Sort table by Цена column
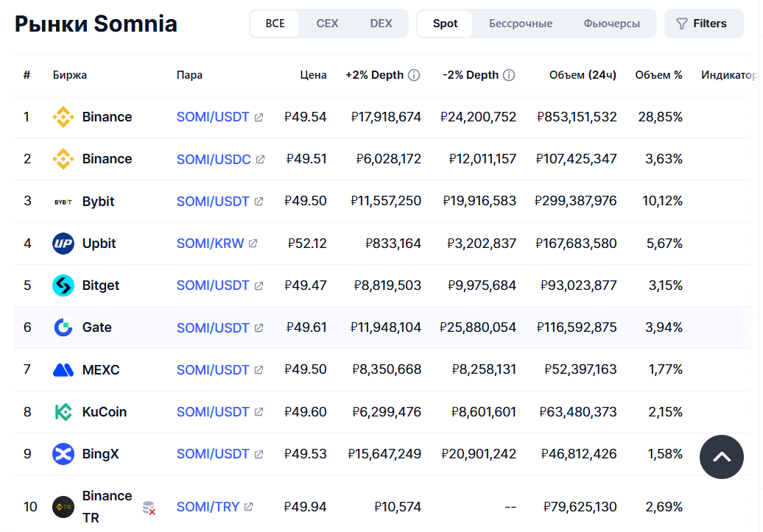 (x=313, y=75)
